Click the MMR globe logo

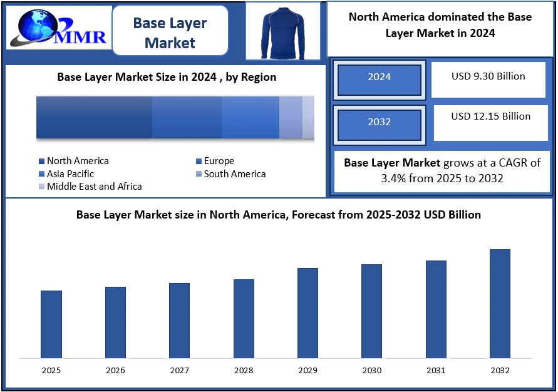(x=56, y=28)
